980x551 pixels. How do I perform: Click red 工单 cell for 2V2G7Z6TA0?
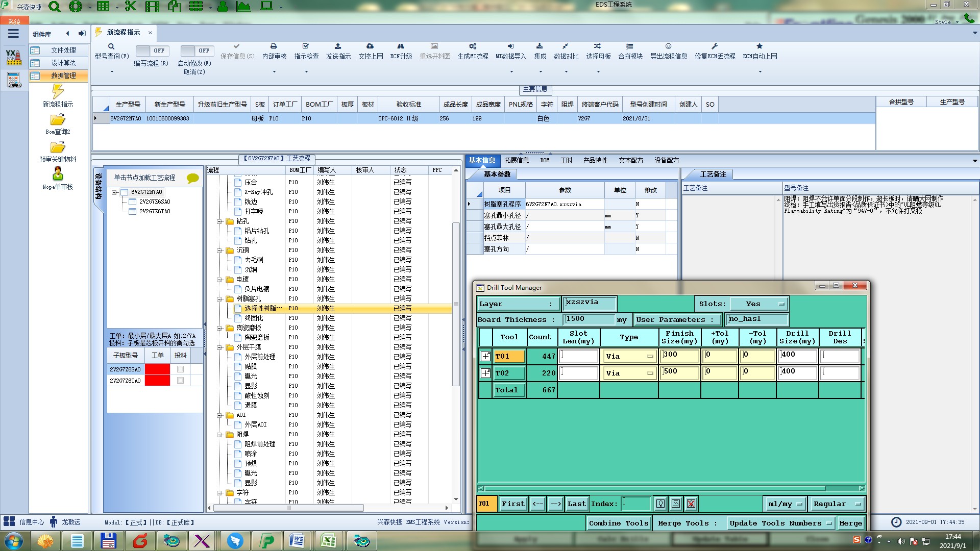157,381
